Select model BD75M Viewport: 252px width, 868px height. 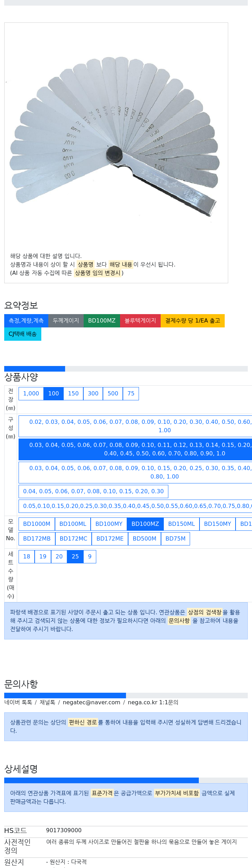[175, 538]
